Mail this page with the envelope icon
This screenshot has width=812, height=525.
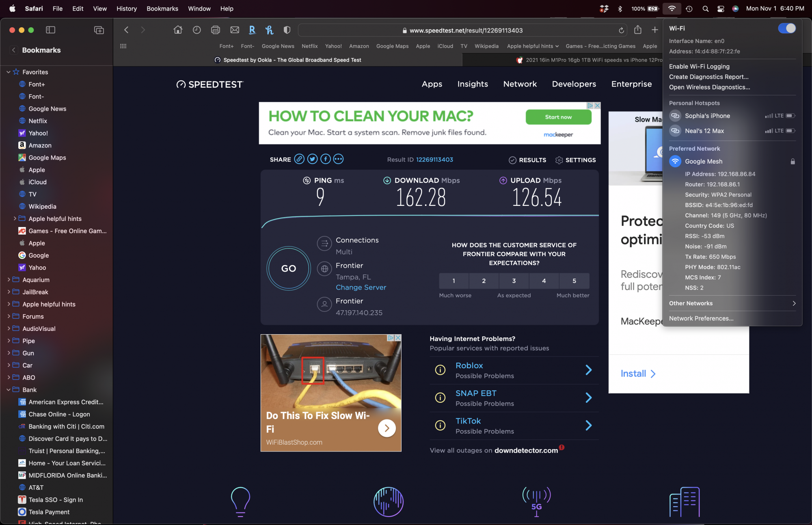coord(235,30)
